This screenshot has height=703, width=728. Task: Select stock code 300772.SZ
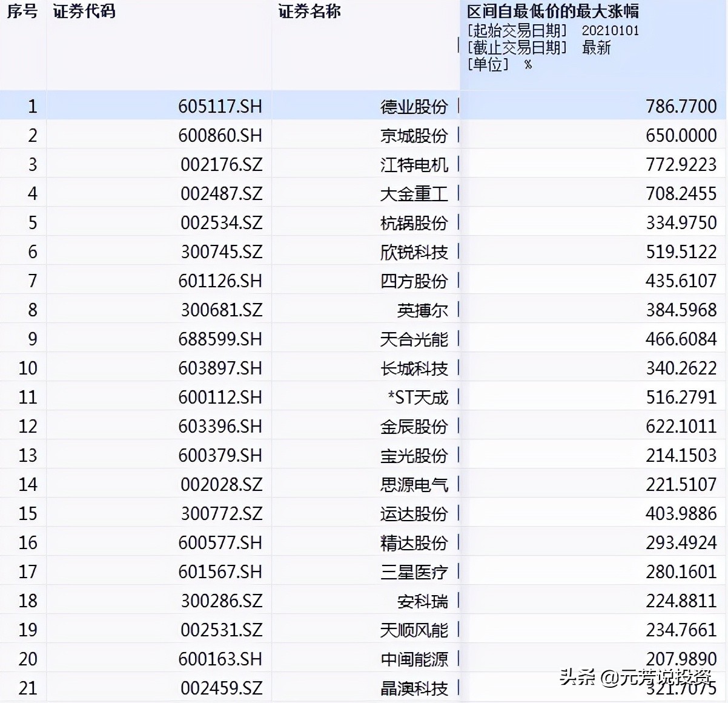point(221,514)
